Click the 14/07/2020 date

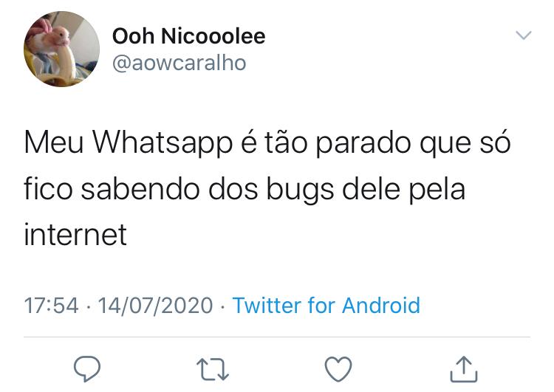(x=155, y=306)
